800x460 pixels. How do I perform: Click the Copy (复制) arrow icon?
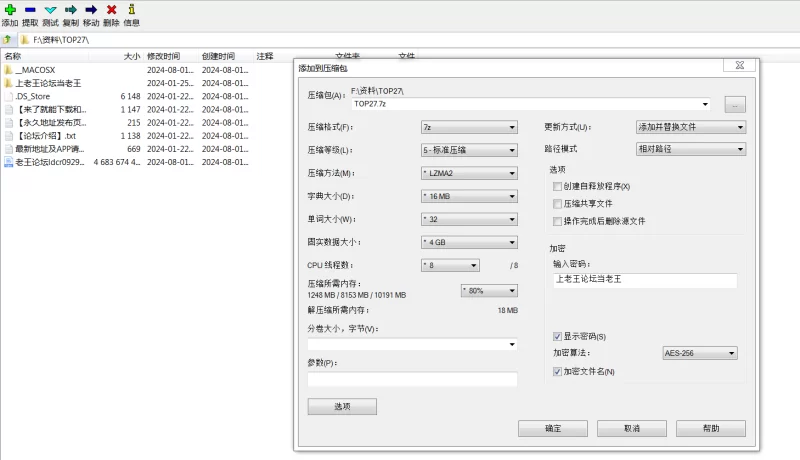(x=70, y=10)
